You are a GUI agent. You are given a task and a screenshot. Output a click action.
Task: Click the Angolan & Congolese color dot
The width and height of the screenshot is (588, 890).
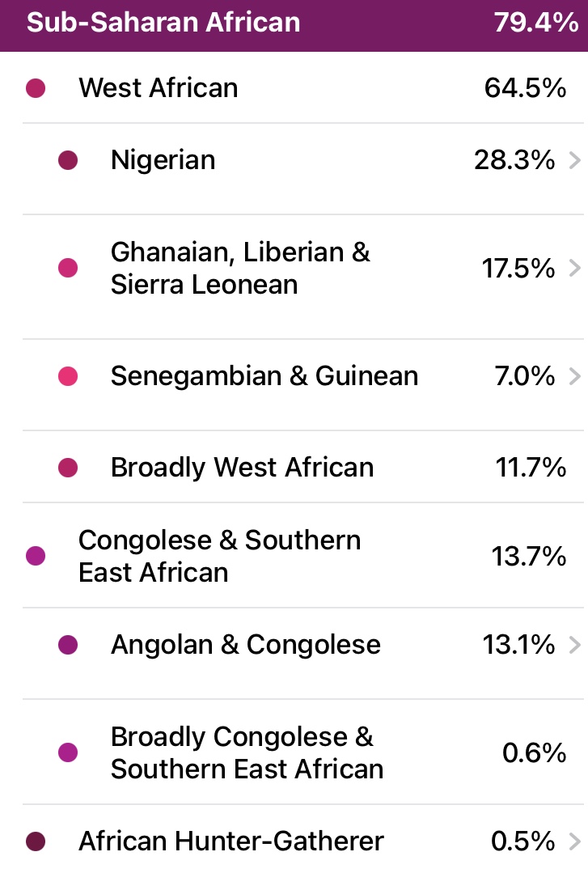[68, 646]
